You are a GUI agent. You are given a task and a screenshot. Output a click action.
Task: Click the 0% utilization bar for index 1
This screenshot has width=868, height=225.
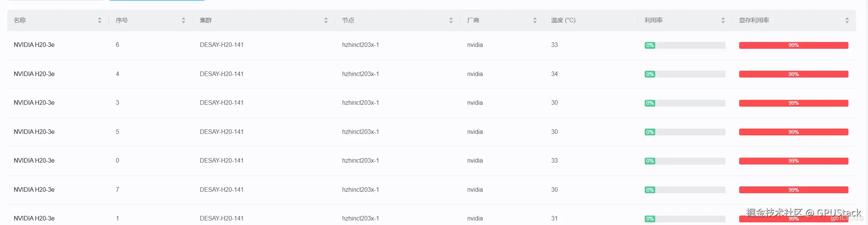(x=685, y=219)
